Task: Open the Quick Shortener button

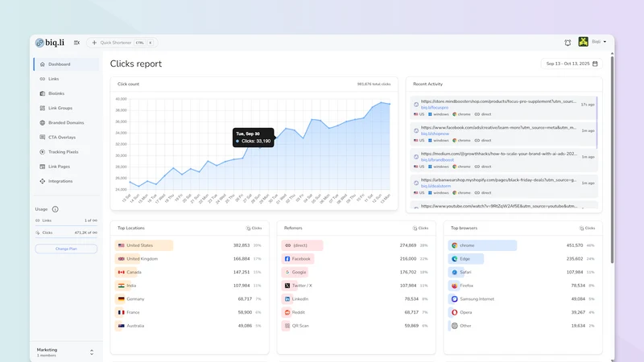Action: point(122,43)
